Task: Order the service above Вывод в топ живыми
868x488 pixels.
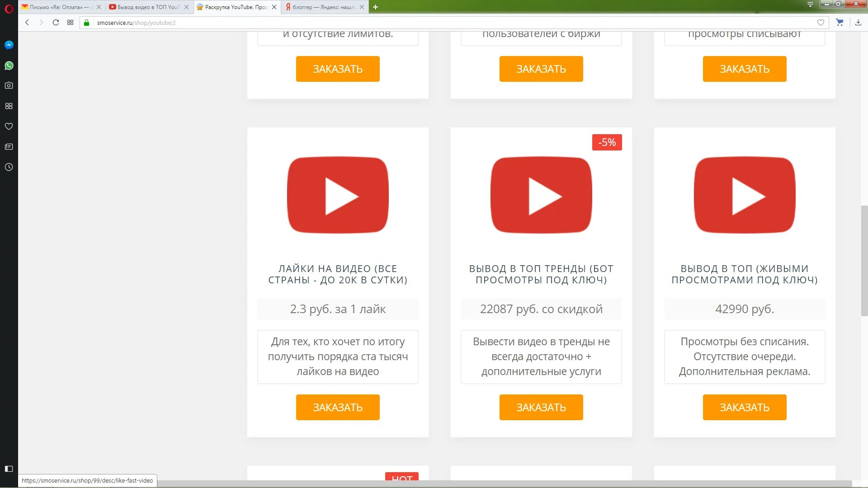Action: [745, 69]
